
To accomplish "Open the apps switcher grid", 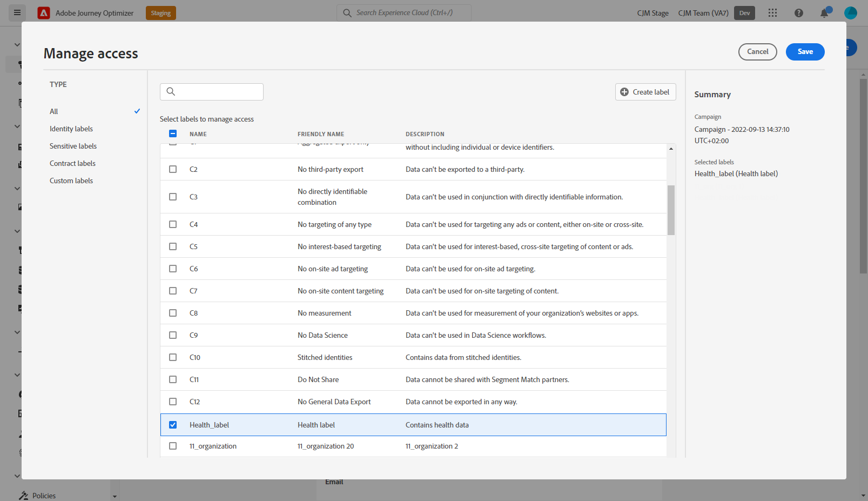I will [x=772, y=13].
